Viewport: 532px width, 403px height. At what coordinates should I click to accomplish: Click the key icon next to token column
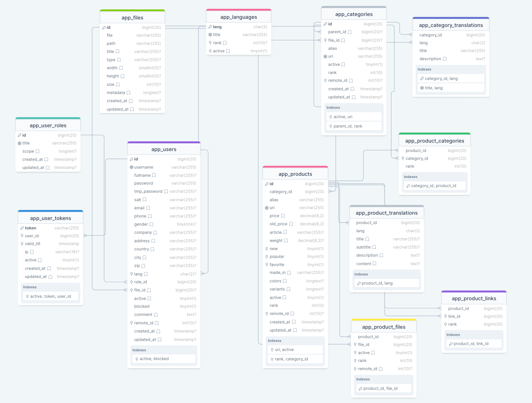click(x=22, y=228)
